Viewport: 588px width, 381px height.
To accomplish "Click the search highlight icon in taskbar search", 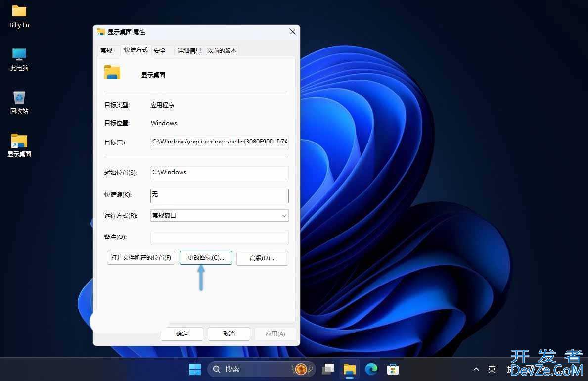I will click(302, 369).
